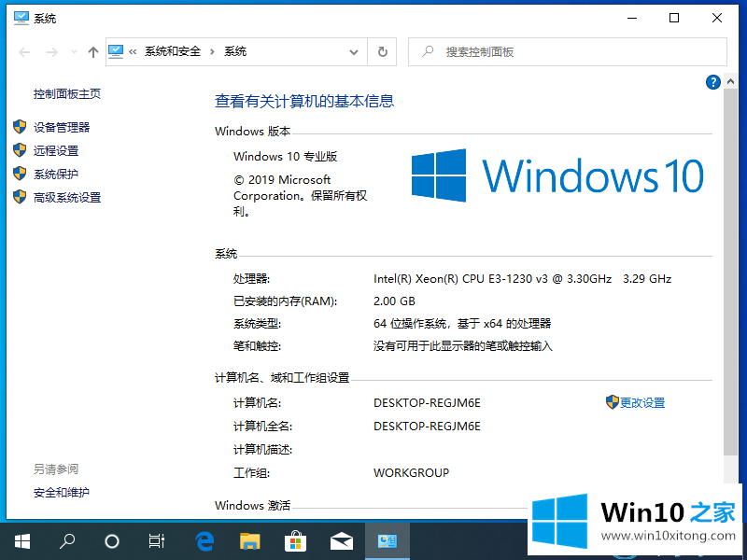Click the WORKGROUP value text
747x560 pixels.
(x=411, y=473)
